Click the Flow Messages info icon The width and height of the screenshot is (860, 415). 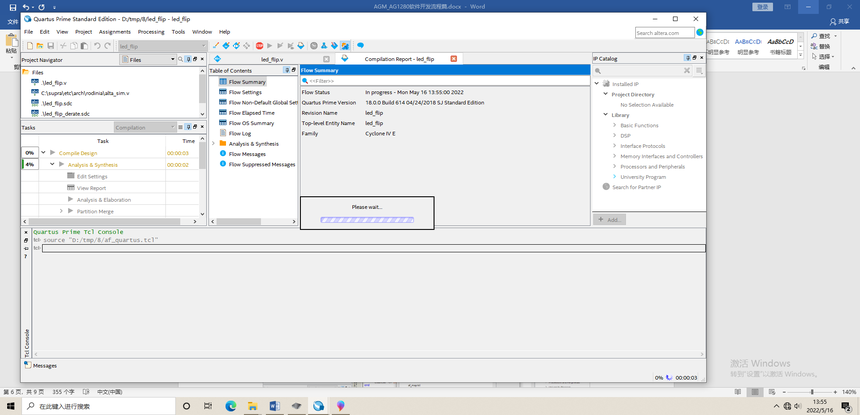point(223,154)
